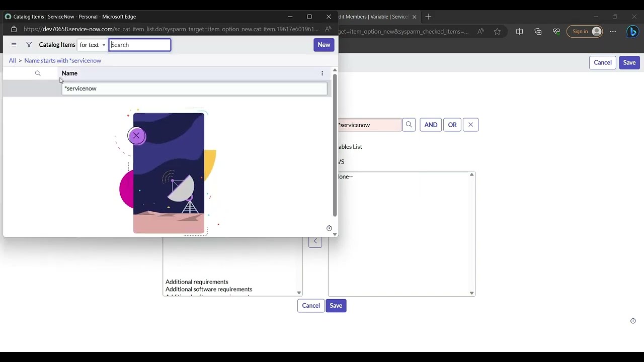Click the response time clock on background page
Screen dimensions: 644x362
(633, 321)
